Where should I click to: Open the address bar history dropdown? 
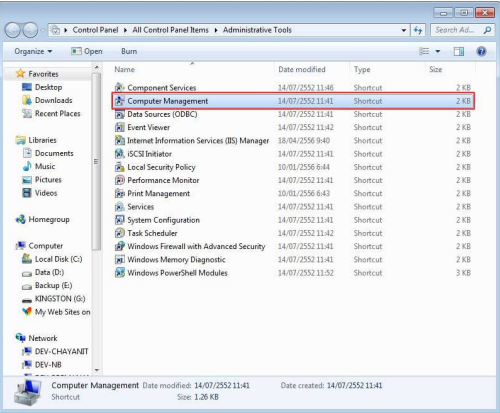click(x=404, y=30)
